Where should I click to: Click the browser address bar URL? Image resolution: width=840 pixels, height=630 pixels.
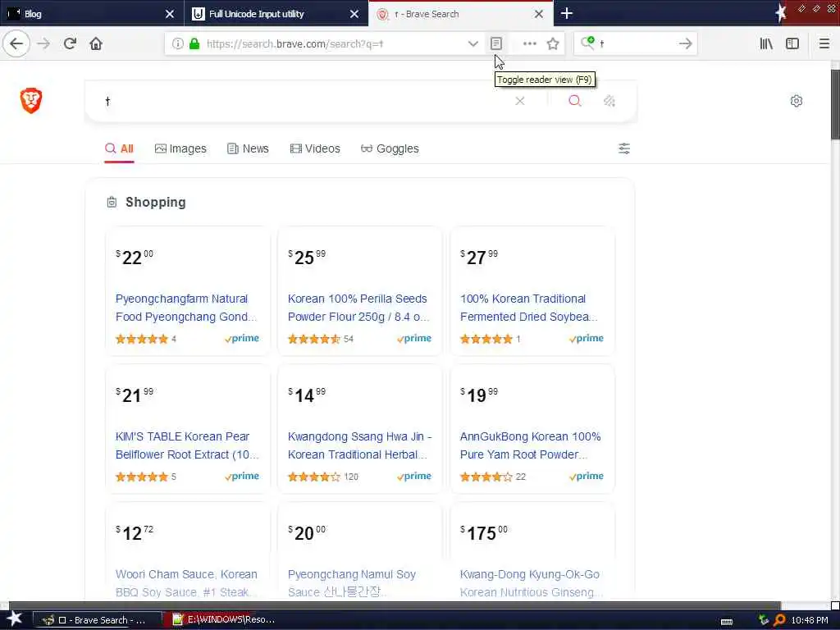(294, 44)
